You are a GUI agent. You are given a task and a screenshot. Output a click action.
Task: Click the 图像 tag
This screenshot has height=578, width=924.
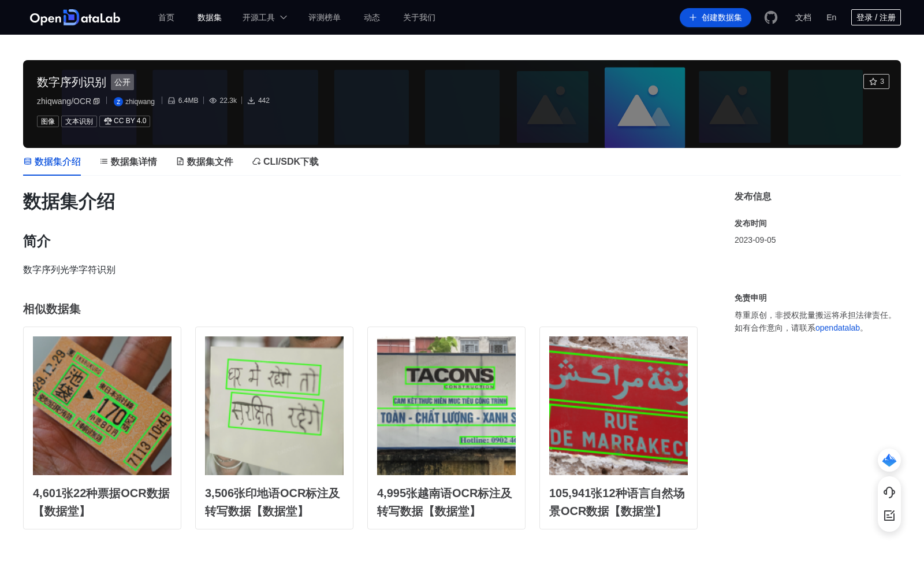tap(48, 121)
